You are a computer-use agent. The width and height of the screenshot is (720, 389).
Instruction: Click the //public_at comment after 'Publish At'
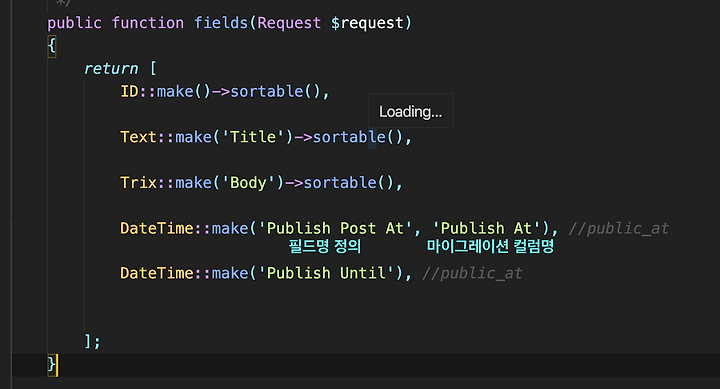click(619, 228)
